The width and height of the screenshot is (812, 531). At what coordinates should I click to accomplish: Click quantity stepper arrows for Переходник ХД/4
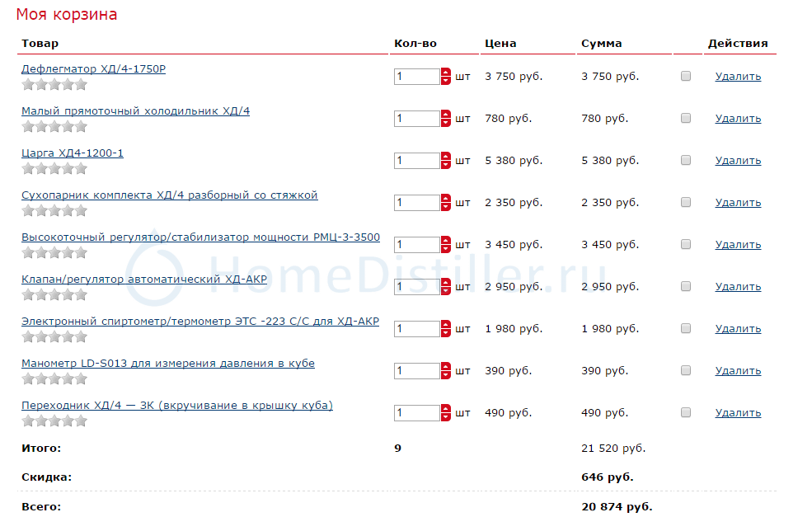446,413
